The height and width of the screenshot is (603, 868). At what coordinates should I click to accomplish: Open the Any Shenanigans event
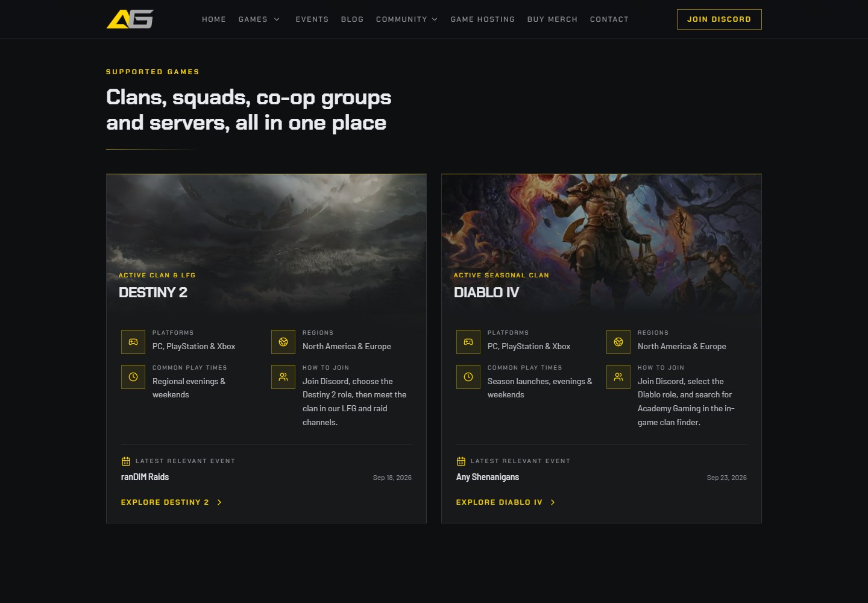(x=488, y=477)
